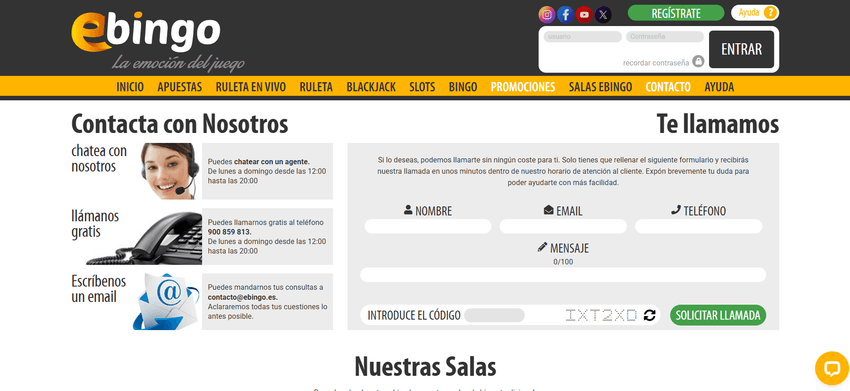Click the La emoción del juego tagline

tap(178, 64)
